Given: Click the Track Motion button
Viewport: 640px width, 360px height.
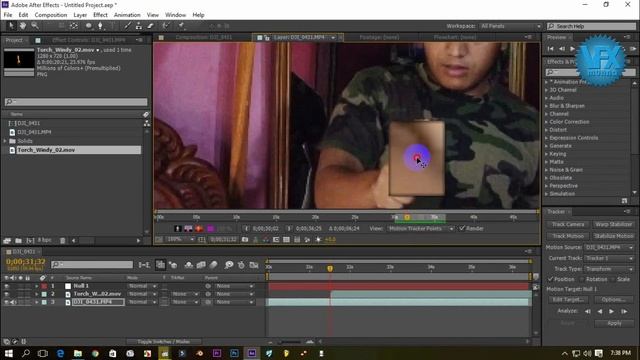Looking at the screenshot, I should (x=567, y=236).
